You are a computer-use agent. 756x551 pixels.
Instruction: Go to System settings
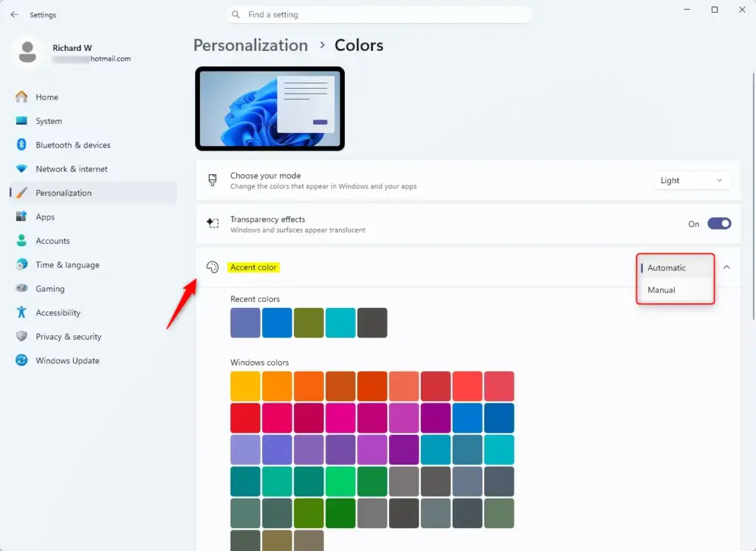[93, 120]
